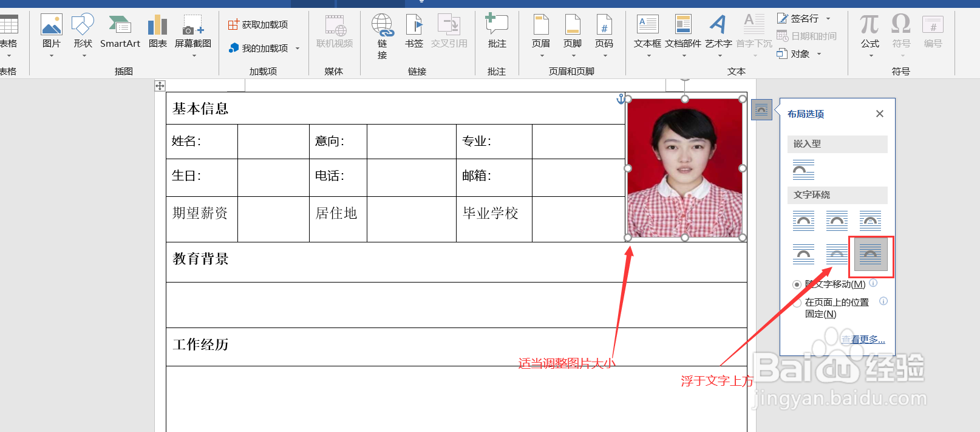Choose 衬于文字下方 behind text icon
Screen dimensions: 980x432
coord(837,254)
